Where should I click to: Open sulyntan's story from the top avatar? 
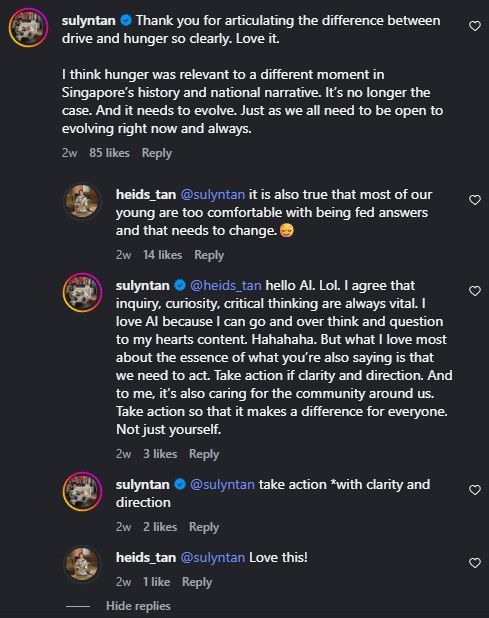pos(28,28)
